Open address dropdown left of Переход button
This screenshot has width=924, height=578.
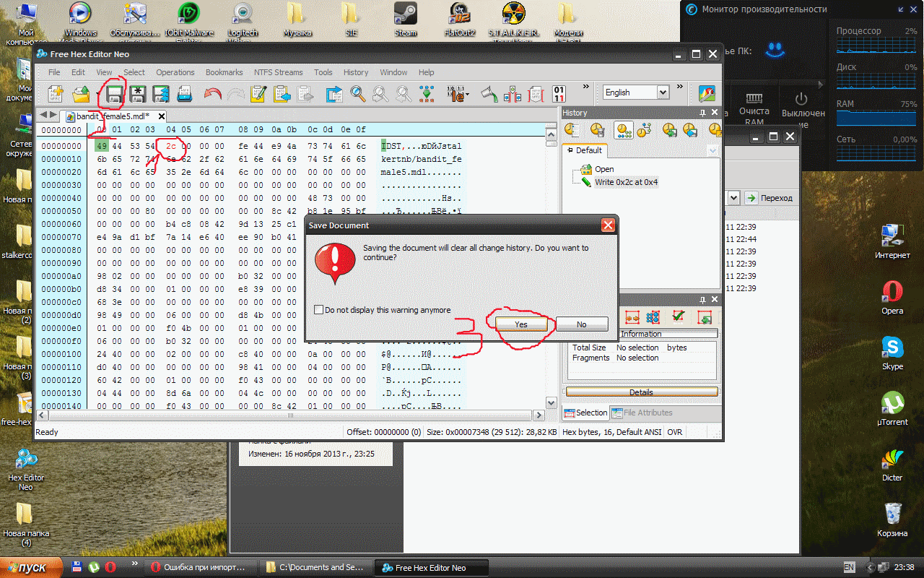tap(733, 197)
